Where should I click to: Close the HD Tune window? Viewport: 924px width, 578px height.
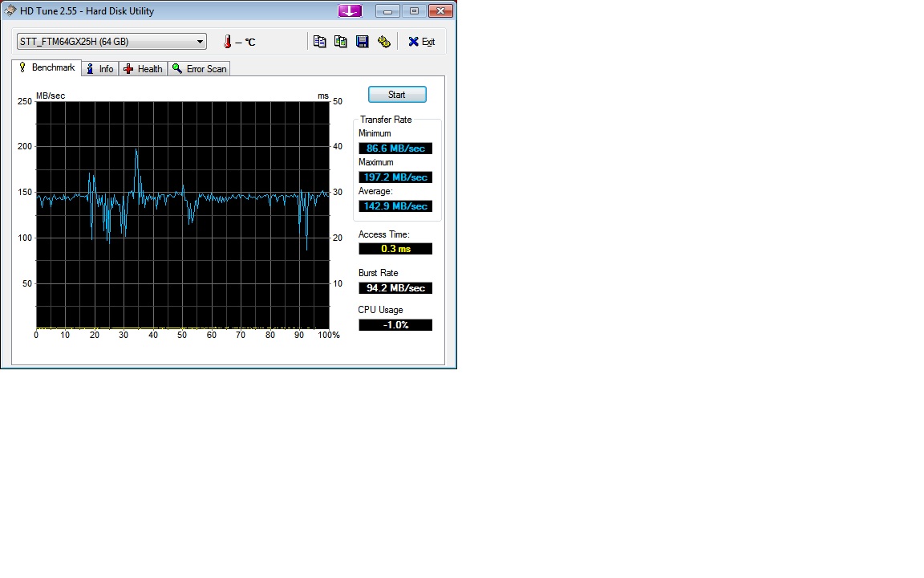tap(440, 10)
